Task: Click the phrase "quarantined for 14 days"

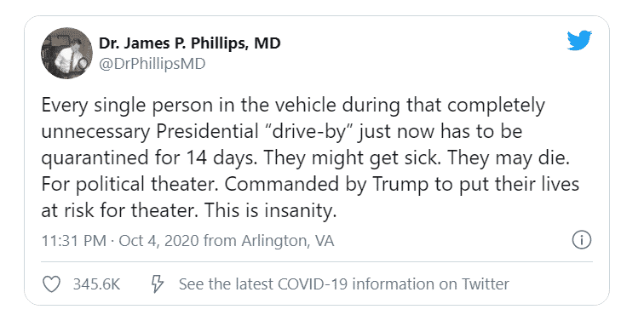Action: (x=149, y=158)
